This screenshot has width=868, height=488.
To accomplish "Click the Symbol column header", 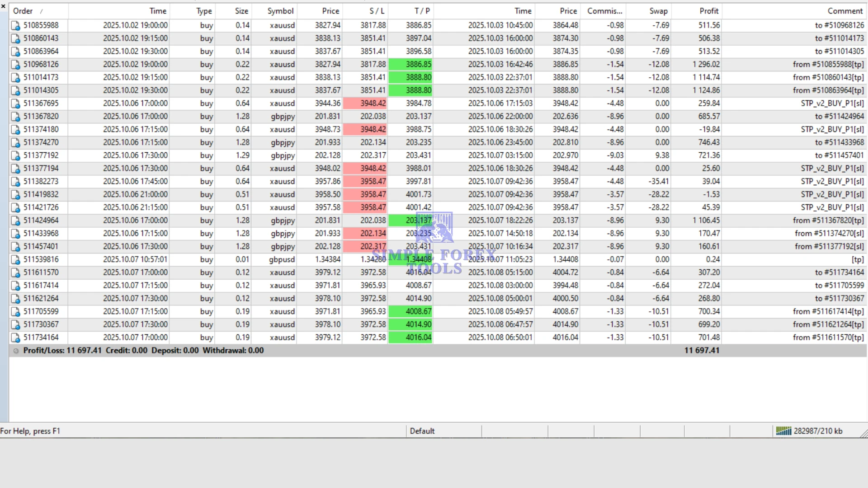I will point(280,11).
